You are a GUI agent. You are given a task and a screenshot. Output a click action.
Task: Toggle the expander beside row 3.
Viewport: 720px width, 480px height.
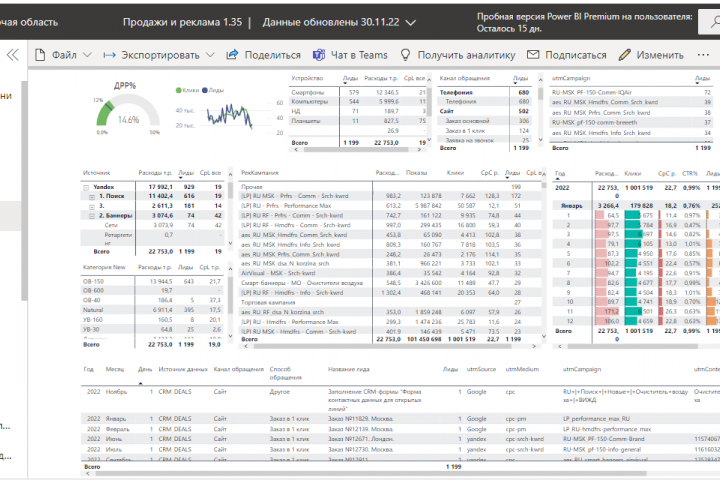tap(92, 206)
